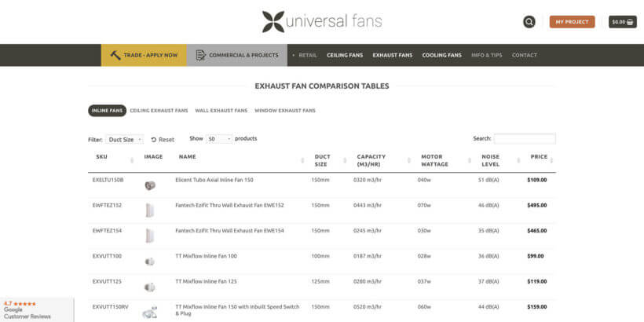Click Retail nav item

coord(308,55)
